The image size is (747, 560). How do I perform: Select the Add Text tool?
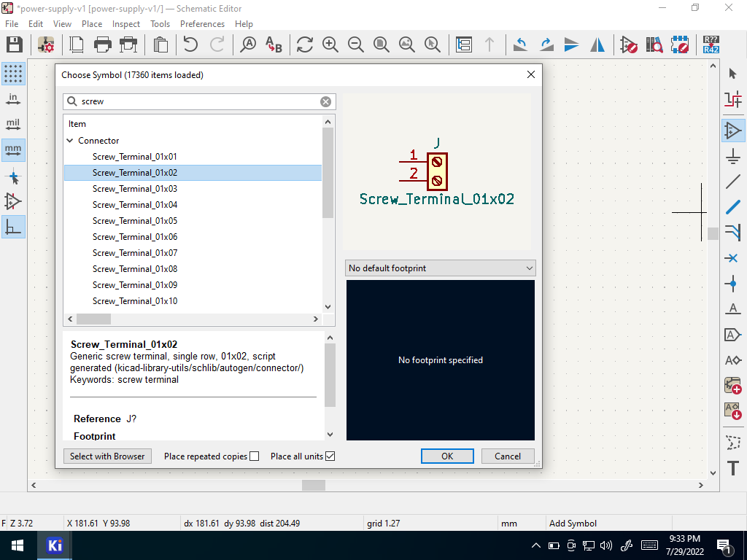(732, 468)
